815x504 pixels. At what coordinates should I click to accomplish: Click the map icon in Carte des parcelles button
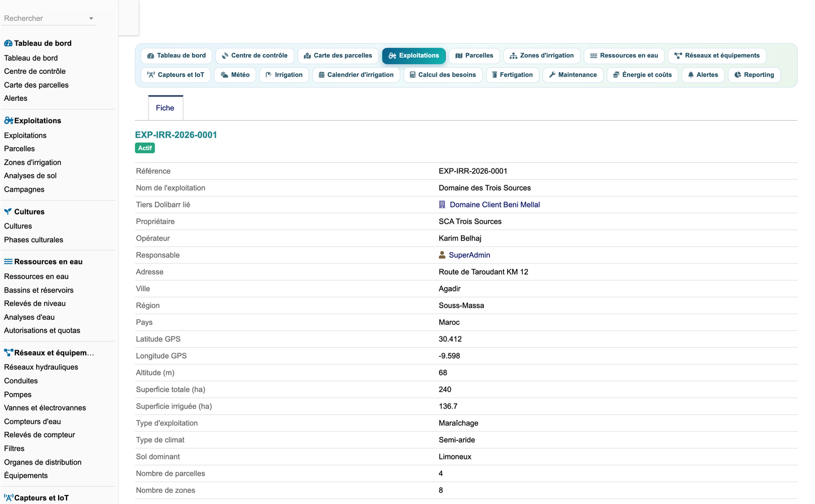[x=307, y=56]
